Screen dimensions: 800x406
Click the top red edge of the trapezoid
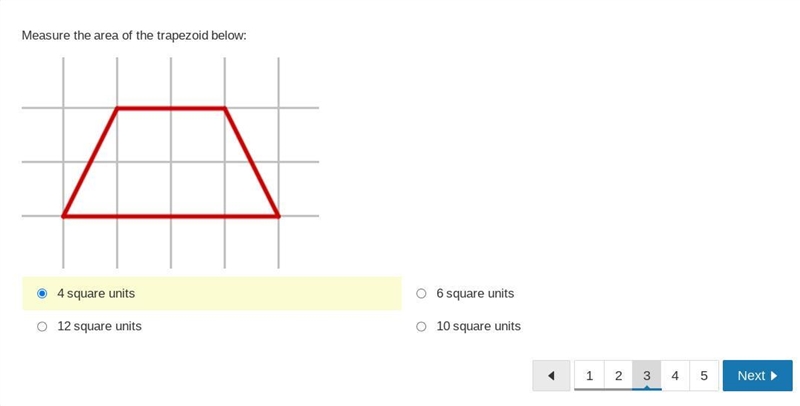171,108
